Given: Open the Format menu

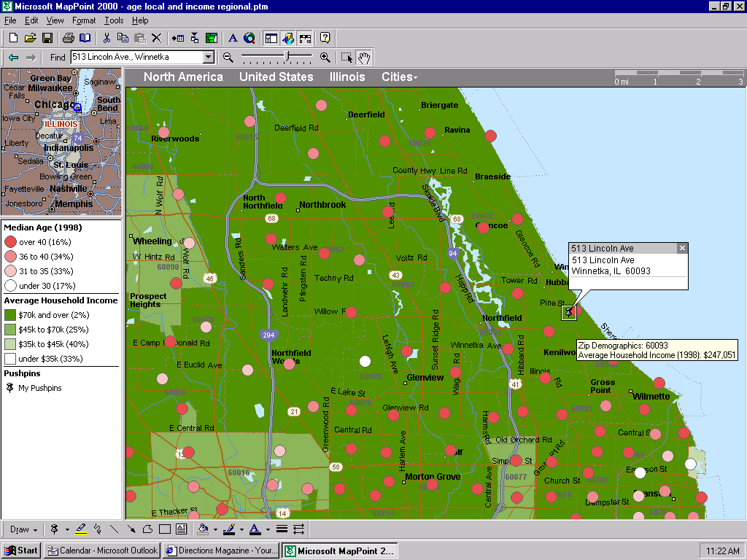Looking at the screenshot, I should (x=84, y=20).
